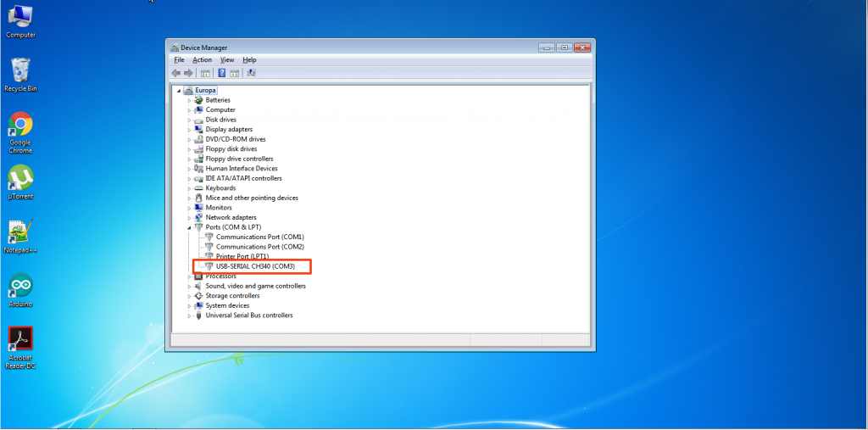Image resolution: width=868 pixels, height=430 pixels.
Task: Maximize the Device Manager window
Action: click(564, 47)
